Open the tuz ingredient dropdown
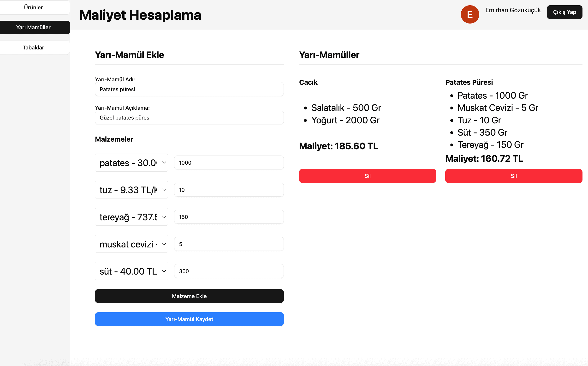 tap(131, 190)
